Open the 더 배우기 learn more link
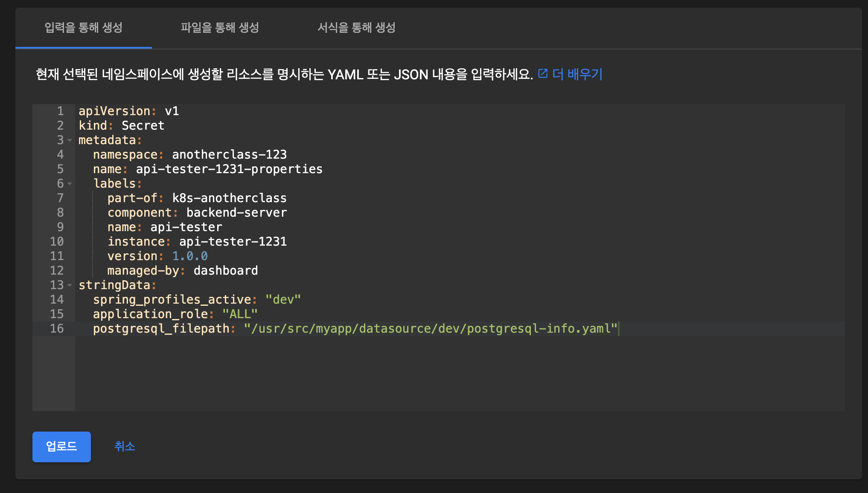The image size is (868, 493). (x=577, y=74)
